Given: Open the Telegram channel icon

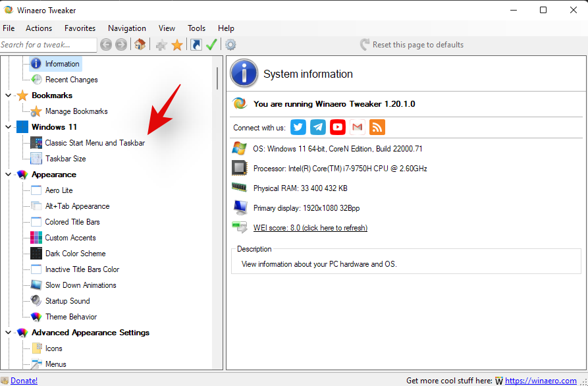Looking at the screenshot, I should [x=318, y=127].
